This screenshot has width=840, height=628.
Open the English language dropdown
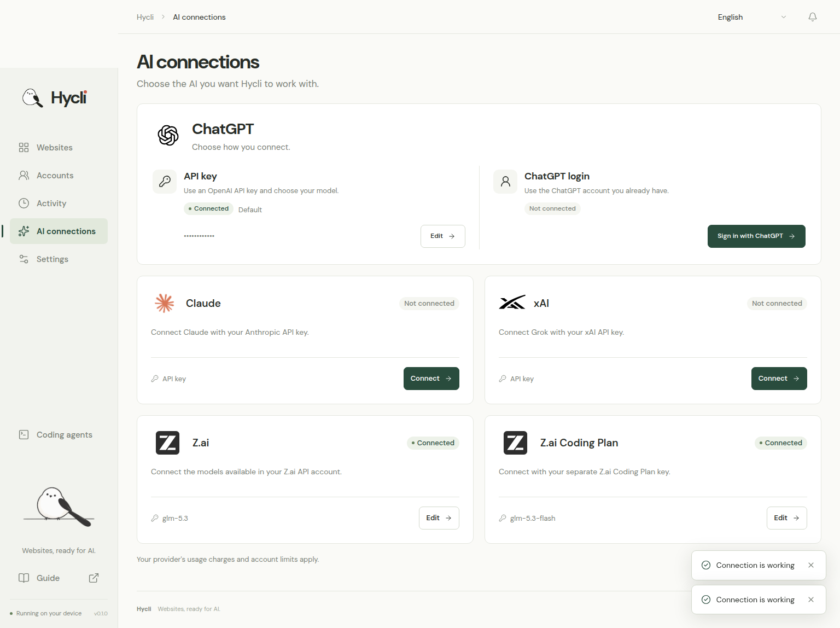(x=752, y=17)
